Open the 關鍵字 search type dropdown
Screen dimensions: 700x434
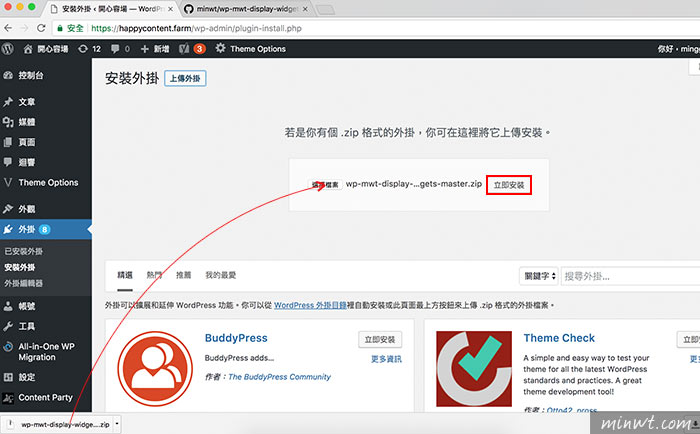coord(539,276)
